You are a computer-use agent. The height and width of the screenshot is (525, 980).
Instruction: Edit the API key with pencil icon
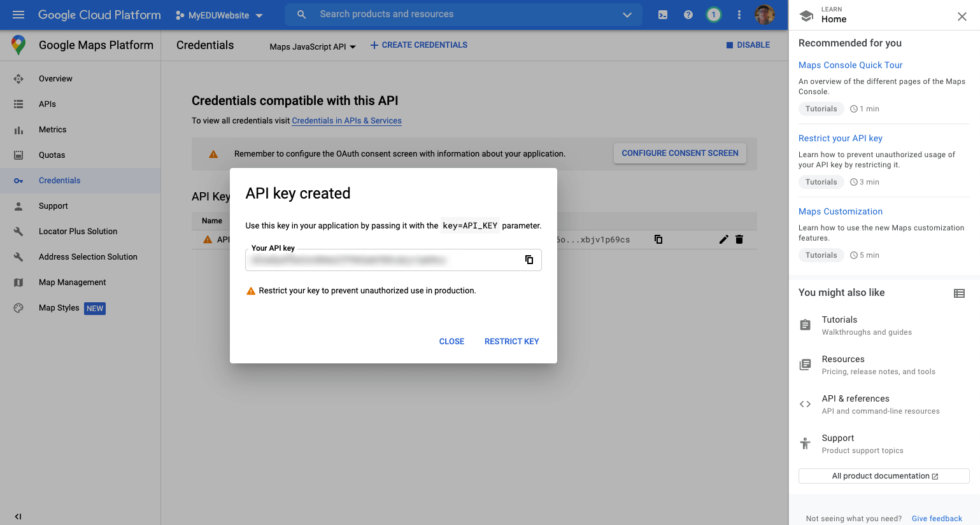click(x=723, y=239)
